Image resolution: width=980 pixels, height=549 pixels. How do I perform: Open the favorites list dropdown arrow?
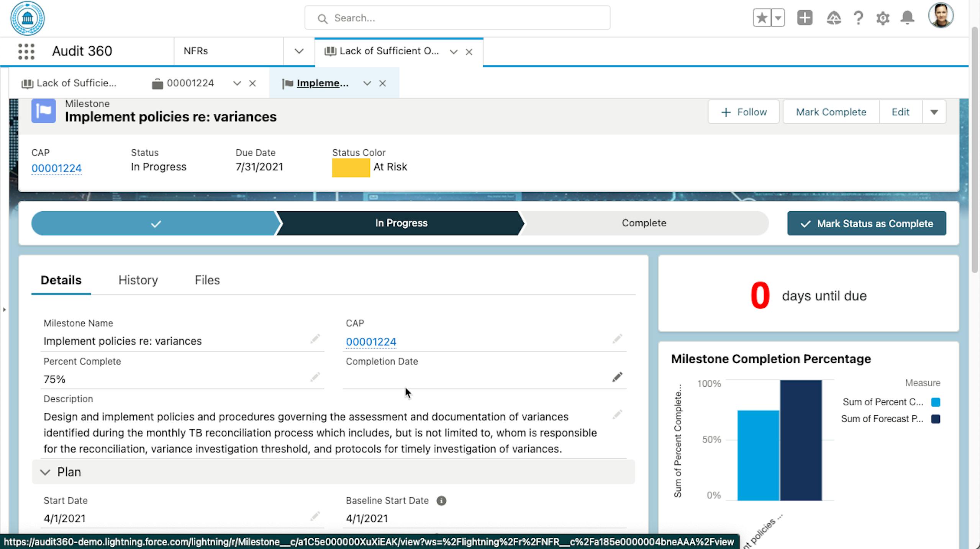click(778, 18)
